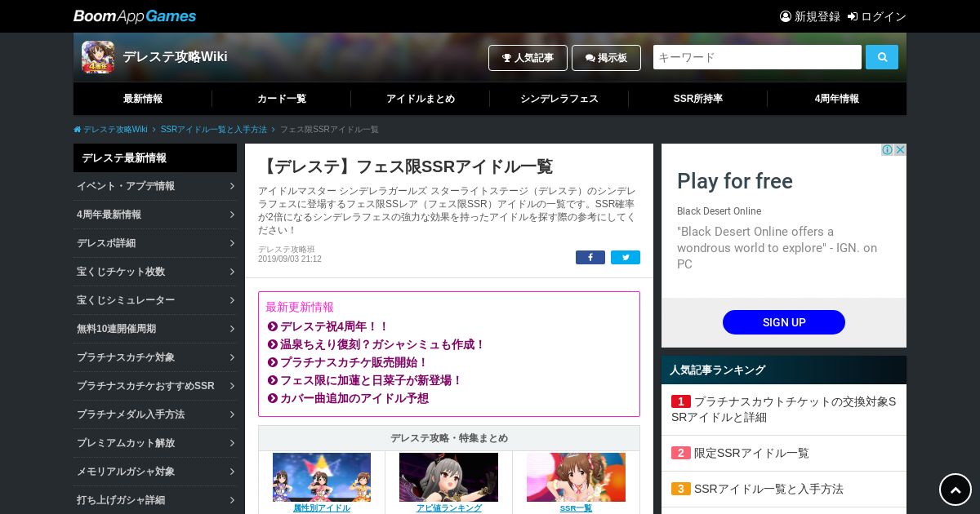Image resolution: width=980 pixels, height=514 pixels.
Task: Click 属性別アイドル thumbnail image
Action: pos(322,477)
